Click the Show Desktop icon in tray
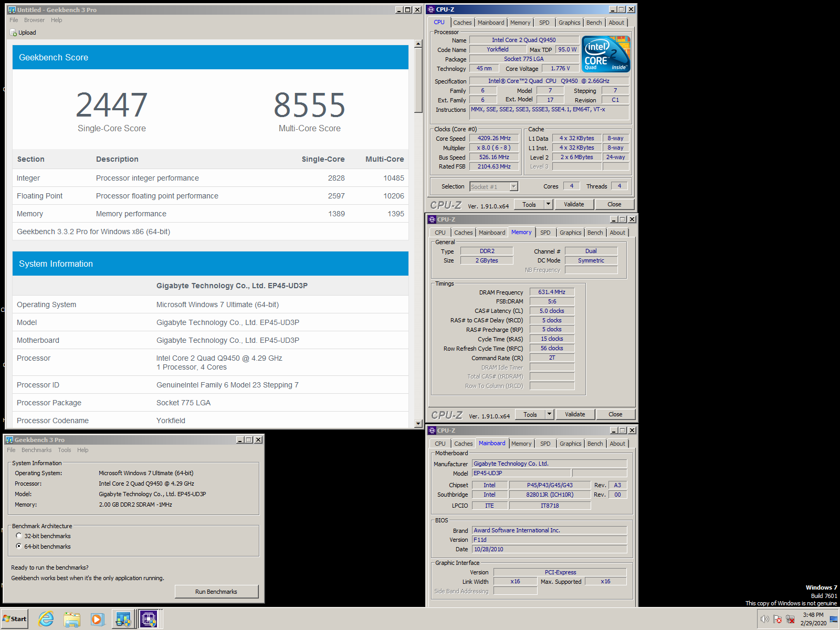 [834, 619]
